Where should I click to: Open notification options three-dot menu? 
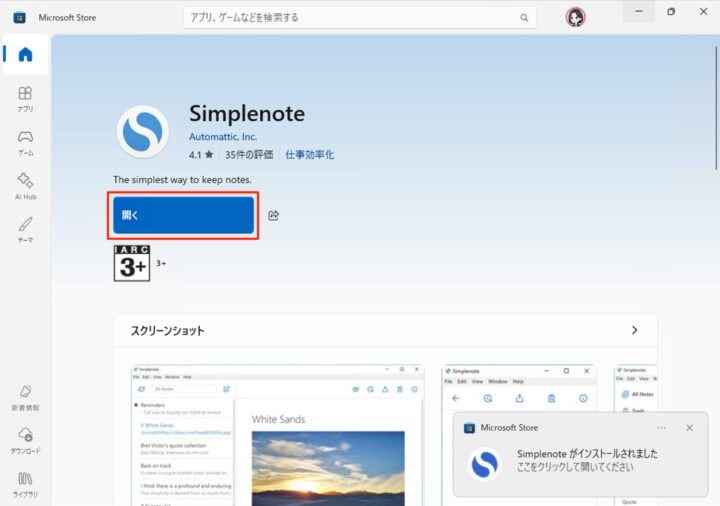[661, 428]
